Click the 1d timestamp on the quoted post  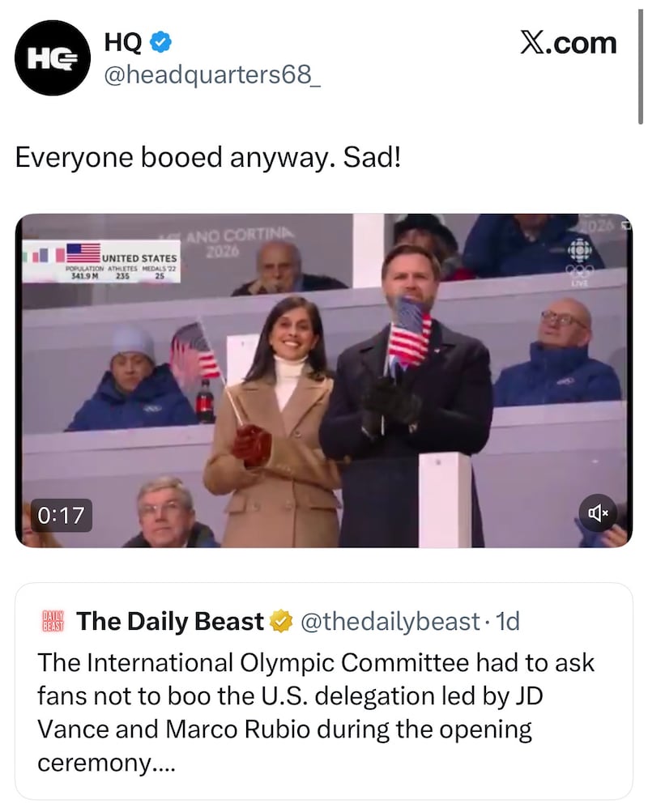(507, 622)
